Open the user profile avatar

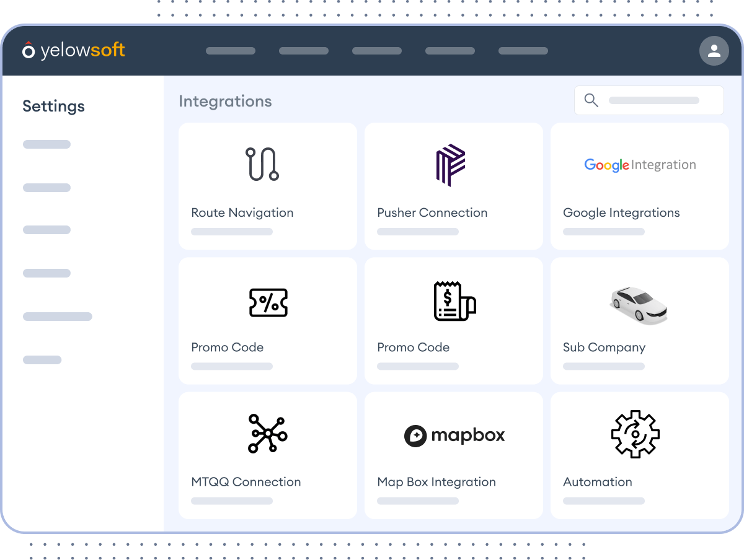pos(714,51)
